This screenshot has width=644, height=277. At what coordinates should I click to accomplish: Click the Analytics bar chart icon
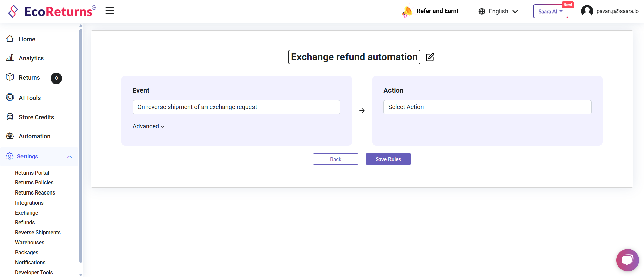[x=10, y=58]
